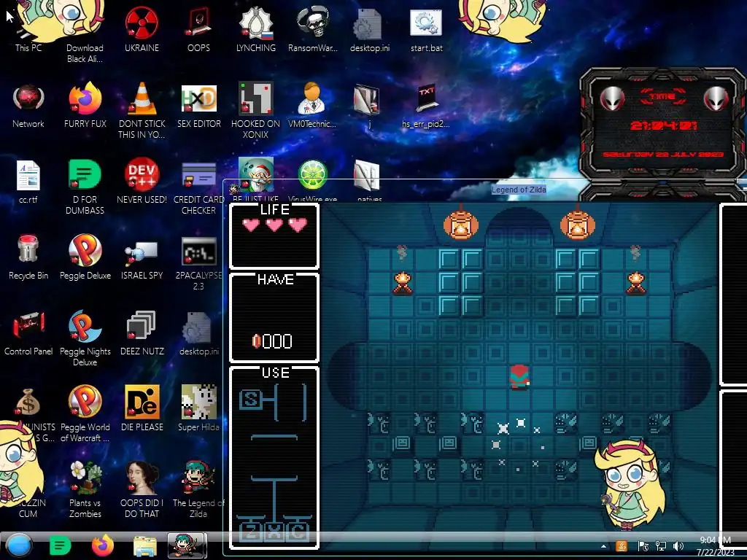Select the 2PACALYPSE 2.3 command icon
Screen dimensions: 747x560
pyautogui.click(x=198, y=262)
